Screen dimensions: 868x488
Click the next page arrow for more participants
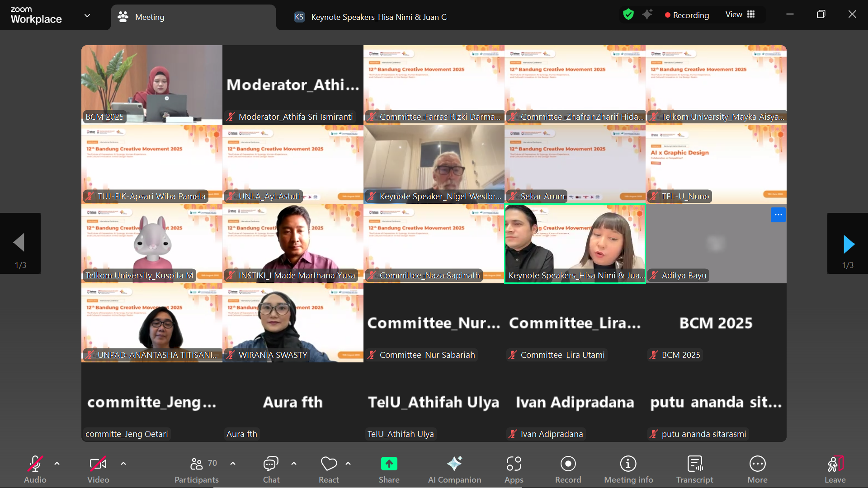(x=849, y=243)
